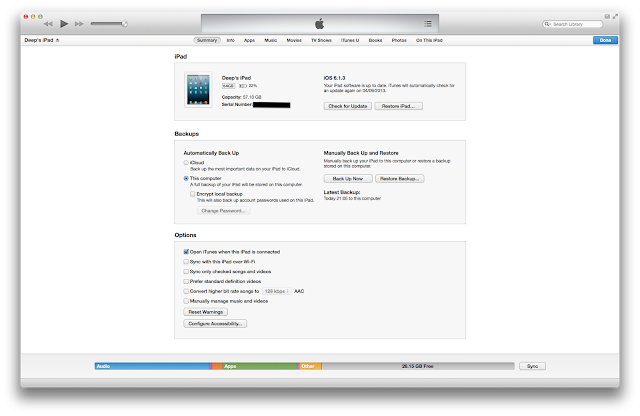Viewport: 640px width, 416px height.
Task: Open the iTunes U tab
Action: 350,40
